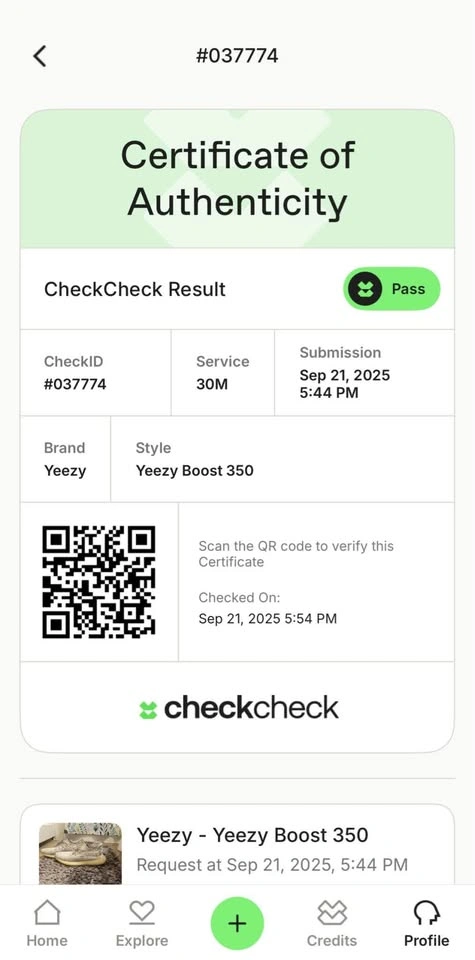Select the Brand Yeezy cell
Viewport: 475px width, 960px height.
click(x=65, y=459)
